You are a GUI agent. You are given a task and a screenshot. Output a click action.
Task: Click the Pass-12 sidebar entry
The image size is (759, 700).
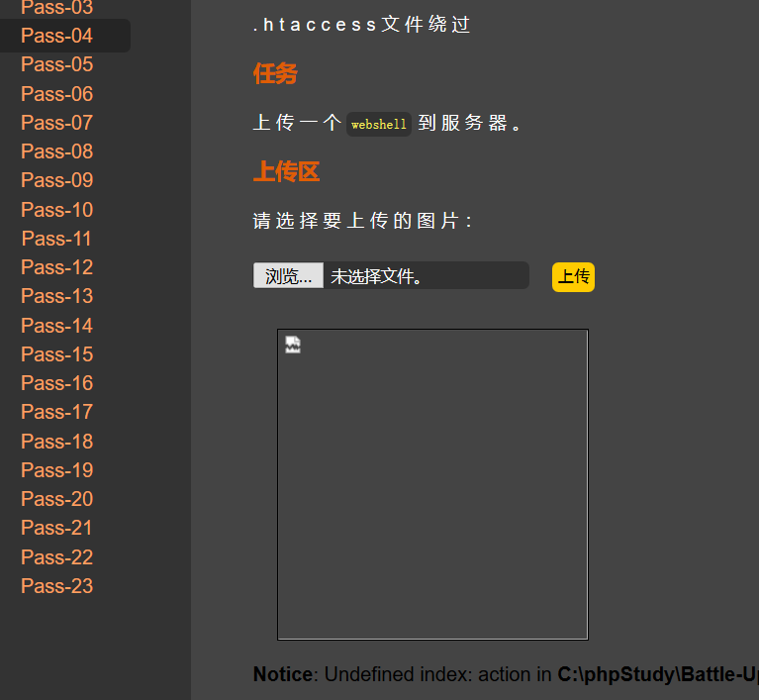pyautogui.click(x=56, y=267)
